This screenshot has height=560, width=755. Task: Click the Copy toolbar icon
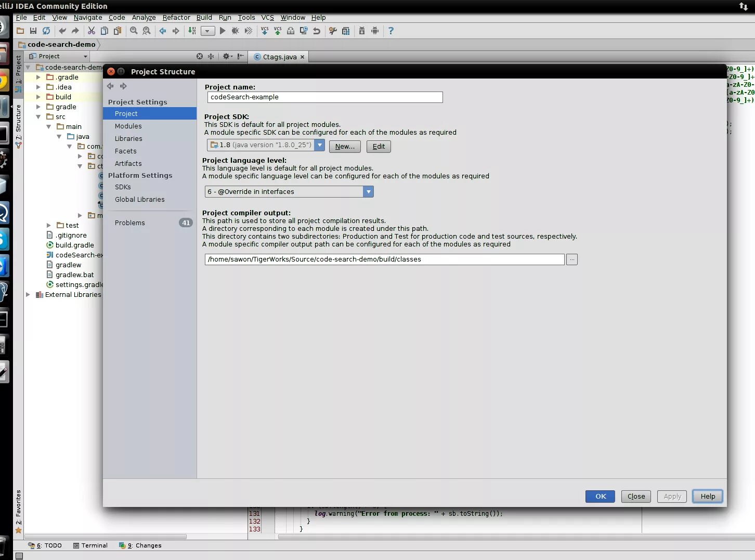(x=105, y=31)
